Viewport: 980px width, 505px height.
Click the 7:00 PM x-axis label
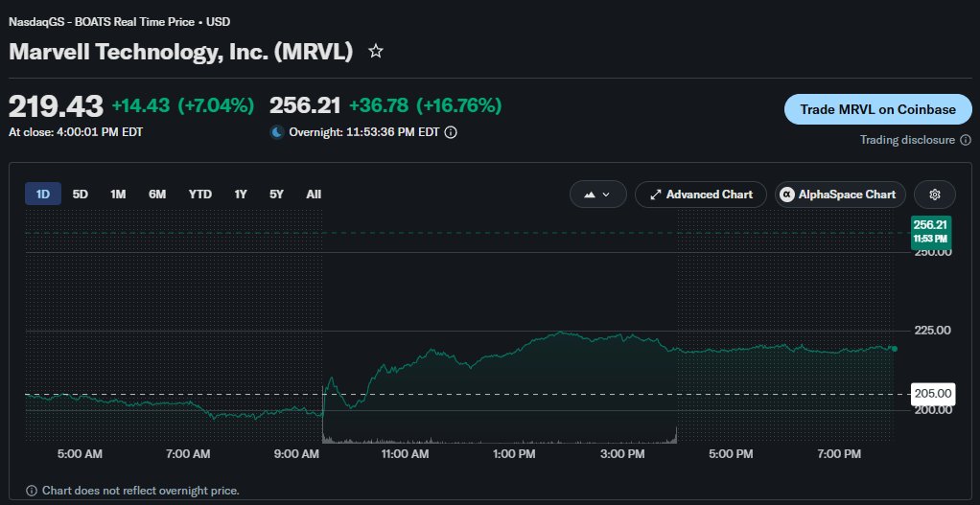839,454
